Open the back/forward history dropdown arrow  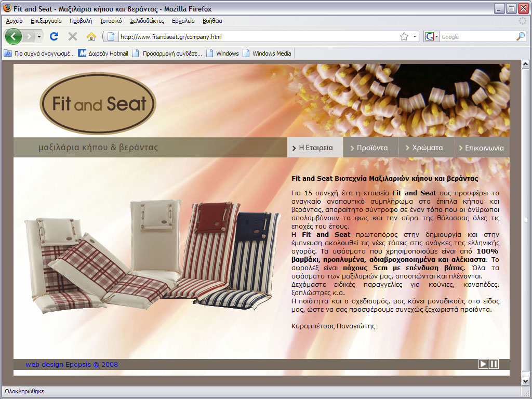click(x=39, y=36)
